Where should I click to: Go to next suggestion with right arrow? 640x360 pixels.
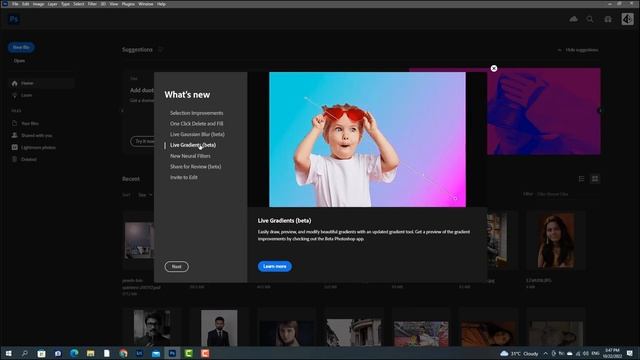coord(600,111)
